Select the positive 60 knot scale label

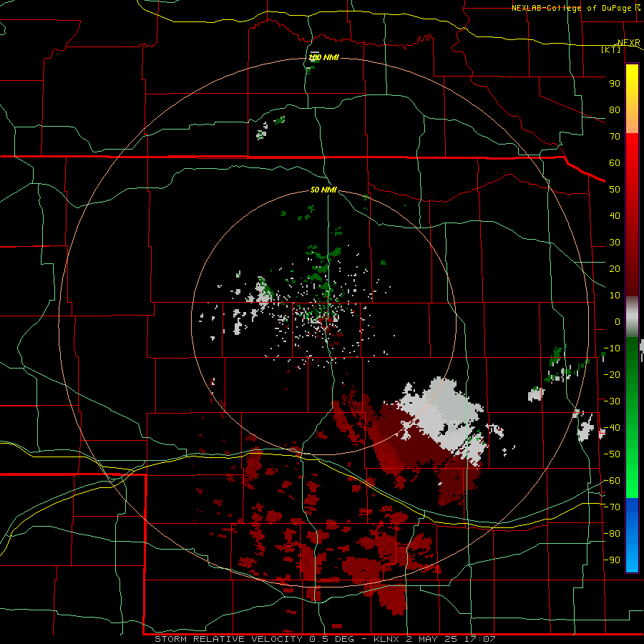615,162
